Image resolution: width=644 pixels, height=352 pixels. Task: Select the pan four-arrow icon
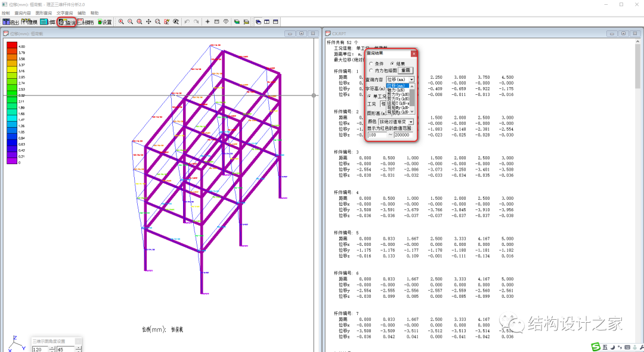coord(148,21)
